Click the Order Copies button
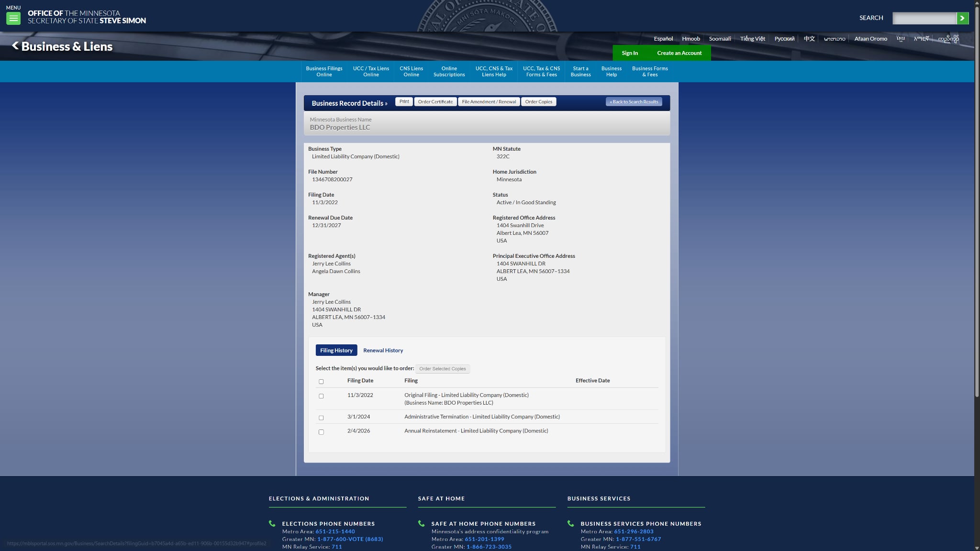The height and width of the screenshot is (551, 980). pyautogui.click(x=539, y=102)
